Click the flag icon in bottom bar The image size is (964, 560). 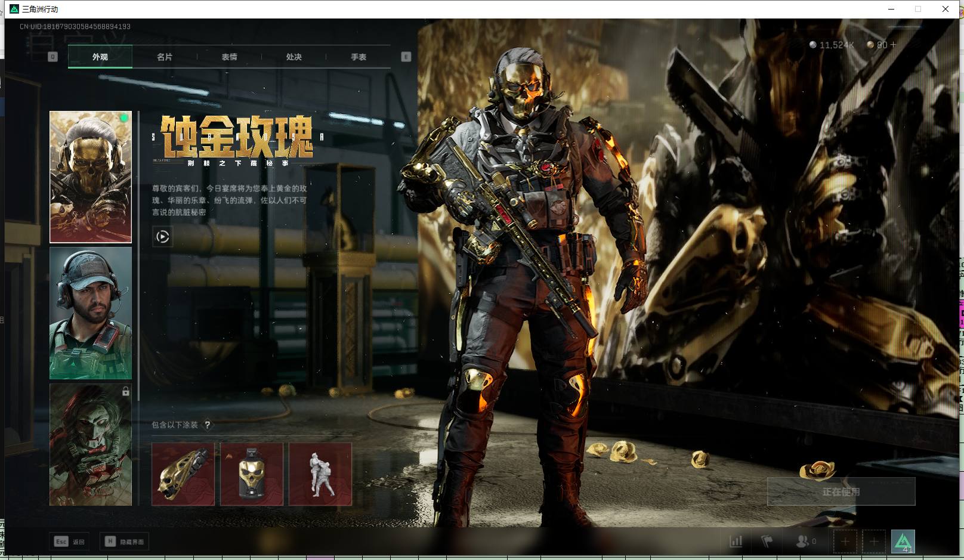pos(767,542)
